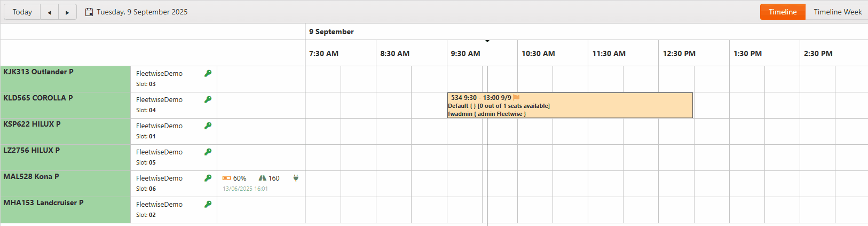
Task: Click the key icon for KLD565 COROLLA
Action: pyautogui.click(x=208, y=99)
